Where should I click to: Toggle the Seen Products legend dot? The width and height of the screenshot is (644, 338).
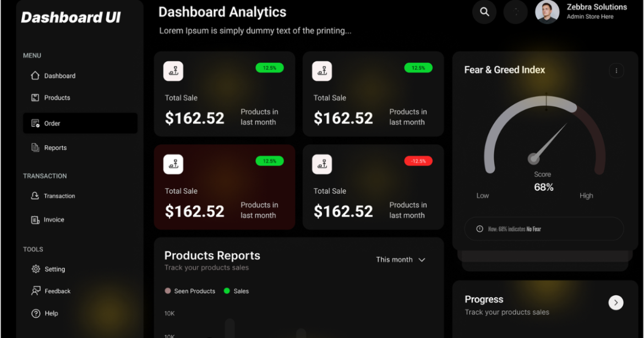167,291
